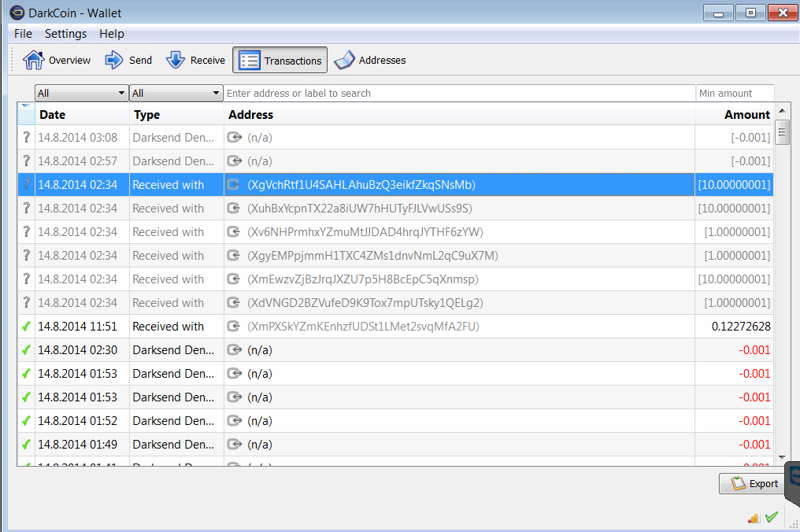The width and height of the screenshot is (800, 532).
Task: Click the received icon beside XdVNGD2BZVufeD9K9 address
Action: point(233,302)
